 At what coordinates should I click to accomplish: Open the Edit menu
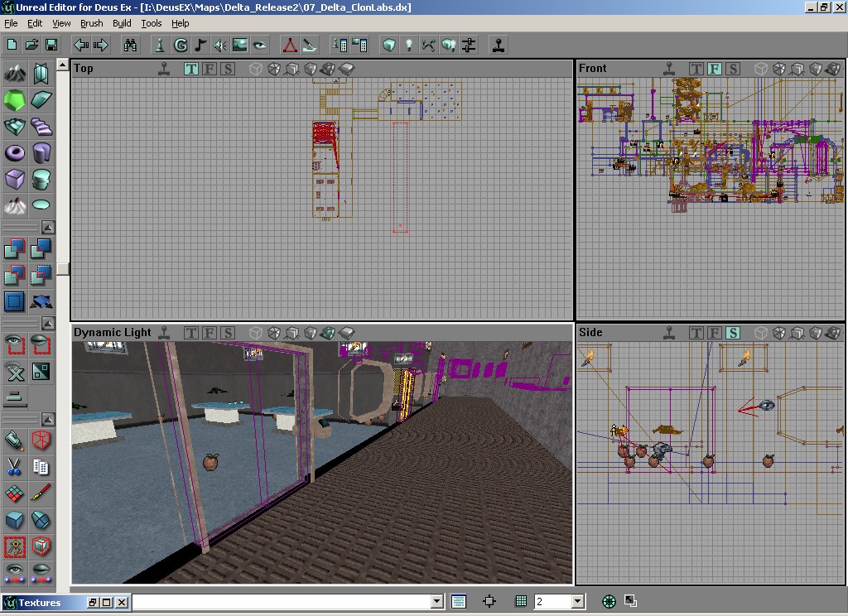point(35,23)
